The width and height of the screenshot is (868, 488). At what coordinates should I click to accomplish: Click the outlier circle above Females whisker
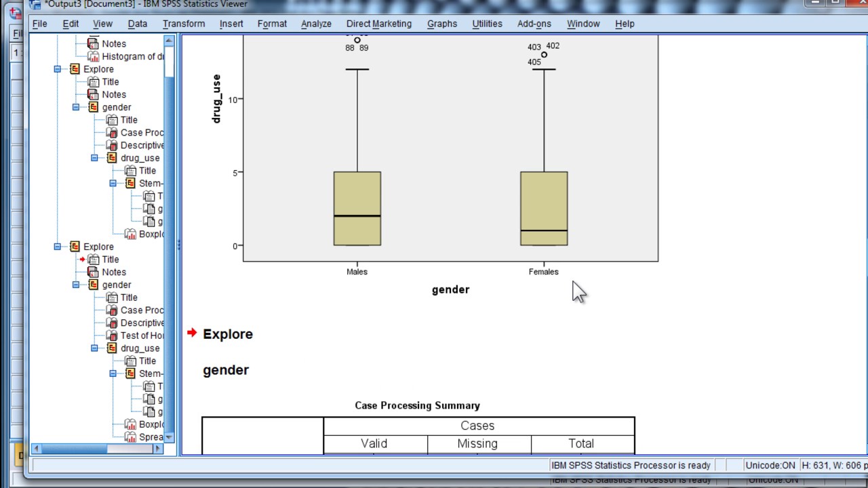[544, 55]
